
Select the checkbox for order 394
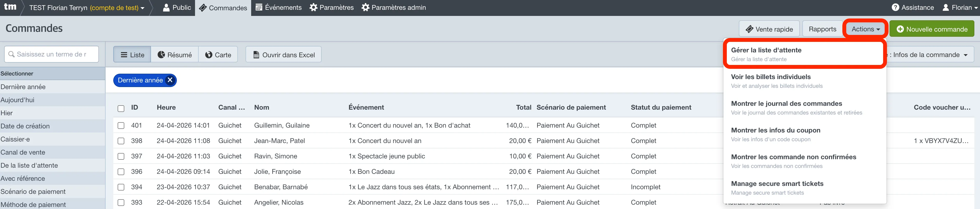point(121,187)
